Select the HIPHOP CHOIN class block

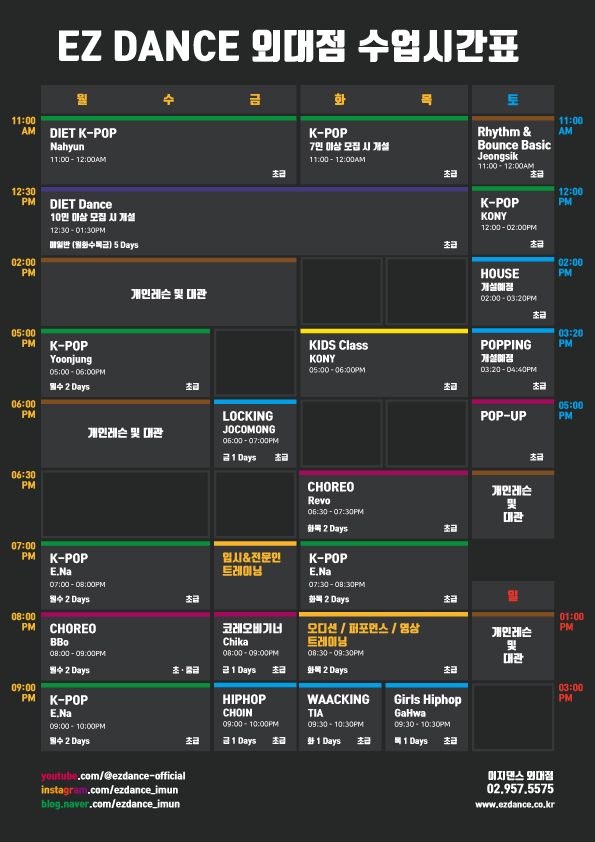[255, 717]
